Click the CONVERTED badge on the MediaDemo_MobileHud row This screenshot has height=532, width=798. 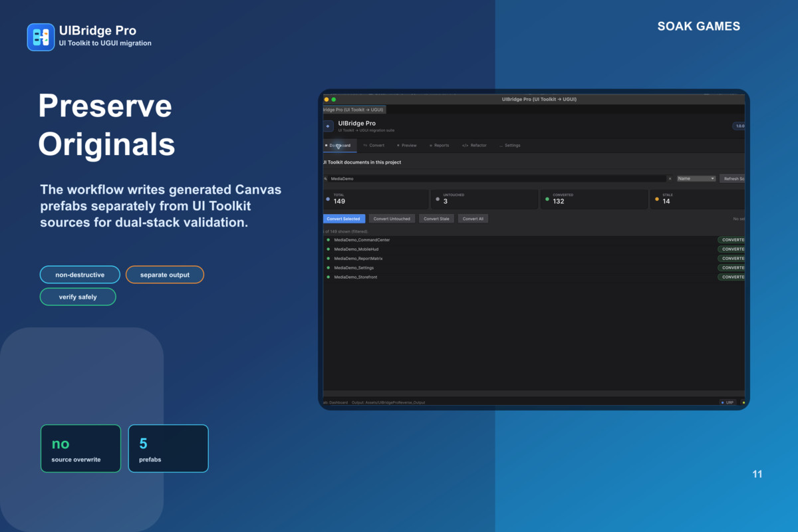731,249
